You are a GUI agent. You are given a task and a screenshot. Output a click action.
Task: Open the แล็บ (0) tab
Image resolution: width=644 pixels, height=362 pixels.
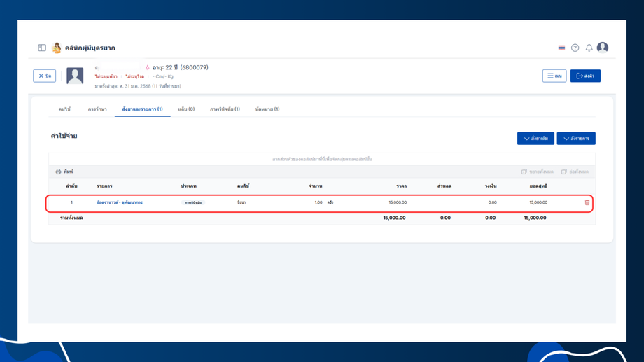pos(186,109)
